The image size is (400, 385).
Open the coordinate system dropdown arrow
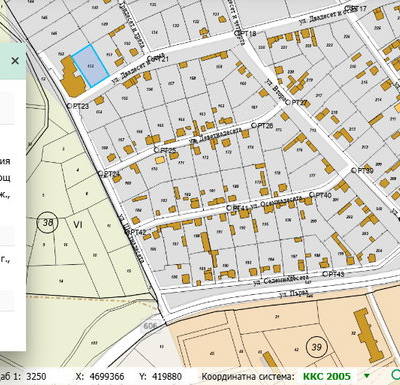[367, 376]
